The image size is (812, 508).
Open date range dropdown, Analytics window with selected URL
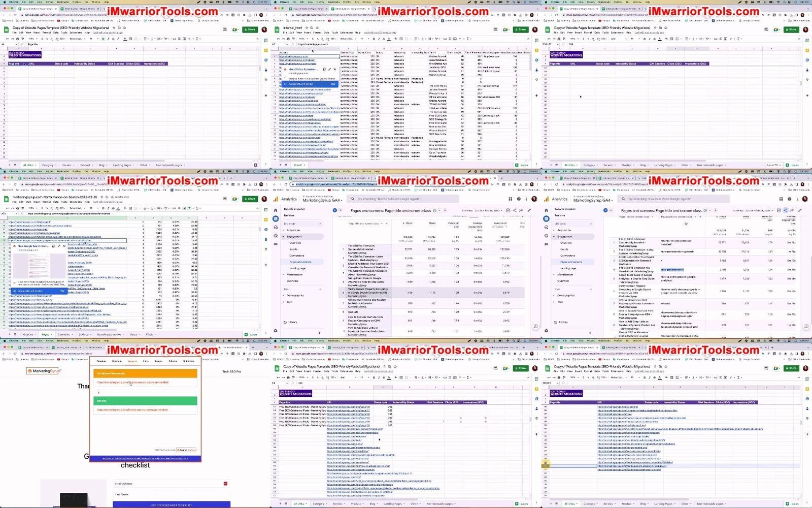482,210
